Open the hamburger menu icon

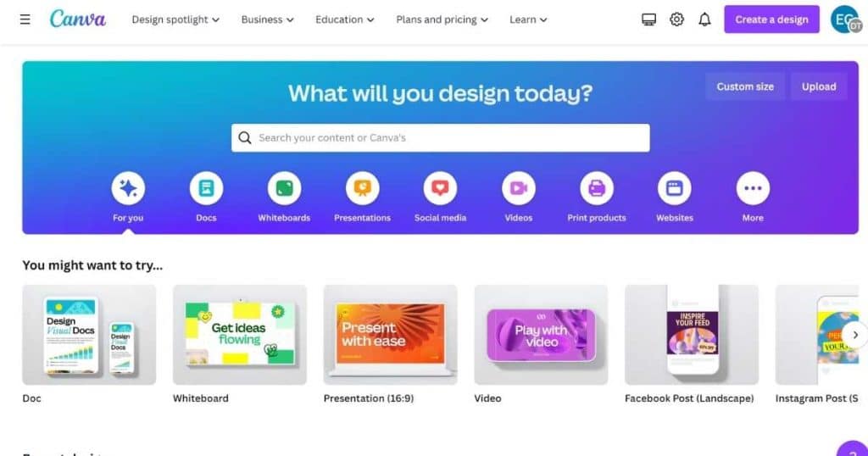click(25, 19)
